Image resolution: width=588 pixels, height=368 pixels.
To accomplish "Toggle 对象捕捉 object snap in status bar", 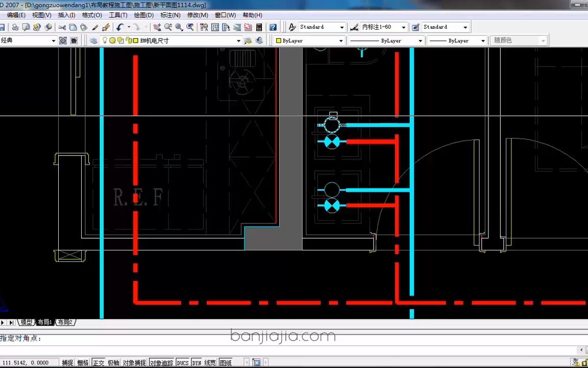I will tap(134, 363).
